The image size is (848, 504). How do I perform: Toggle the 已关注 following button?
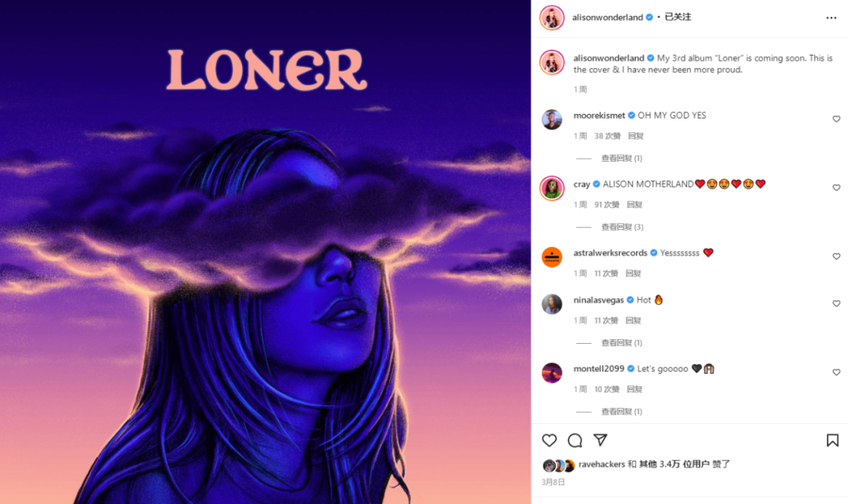point(678,16)
